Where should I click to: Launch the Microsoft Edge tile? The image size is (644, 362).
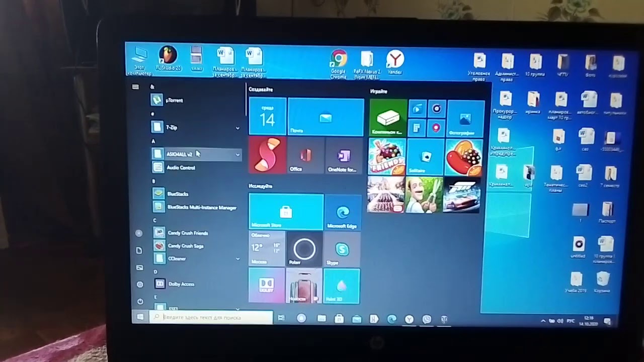tap(343, 212)
